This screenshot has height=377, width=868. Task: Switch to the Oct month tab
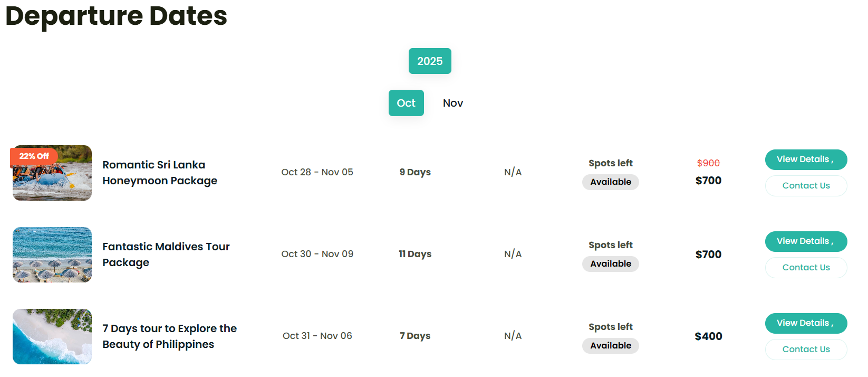tap(406, 103)
